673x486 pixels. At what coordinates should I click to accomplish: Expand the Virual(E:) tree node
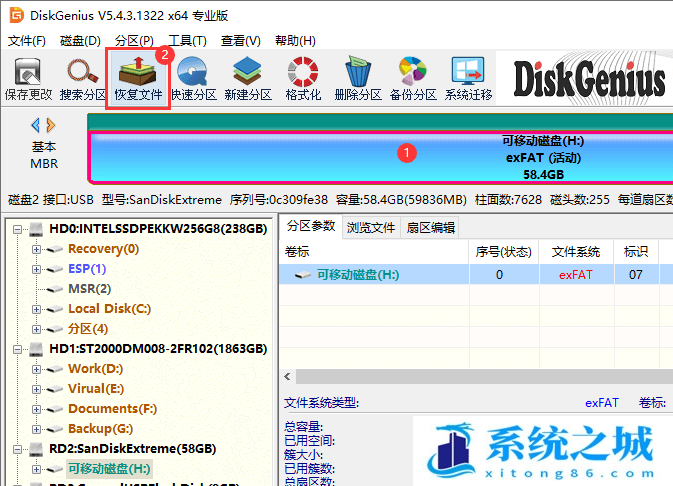pyautogui.click(x=36, y=389)
